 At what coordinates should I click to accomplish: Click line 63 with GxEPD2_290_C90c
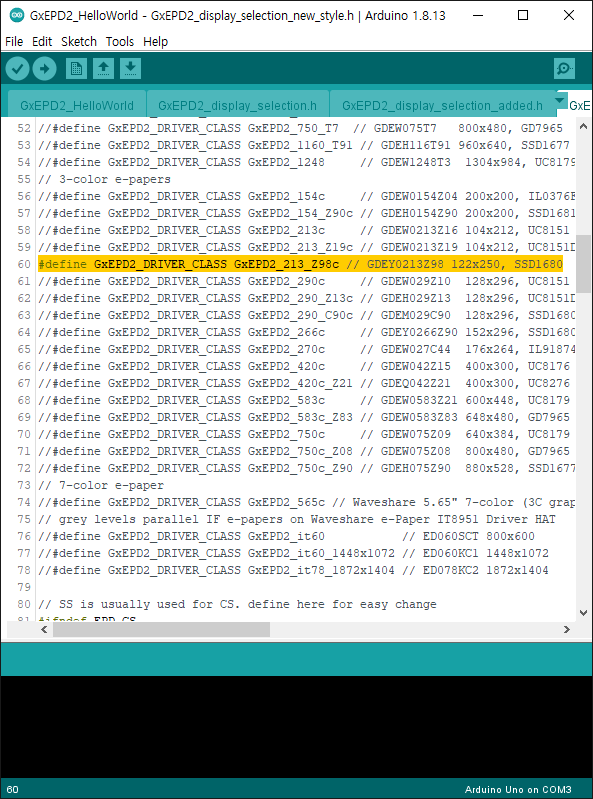pyautogui.click(x=307, y=315)
